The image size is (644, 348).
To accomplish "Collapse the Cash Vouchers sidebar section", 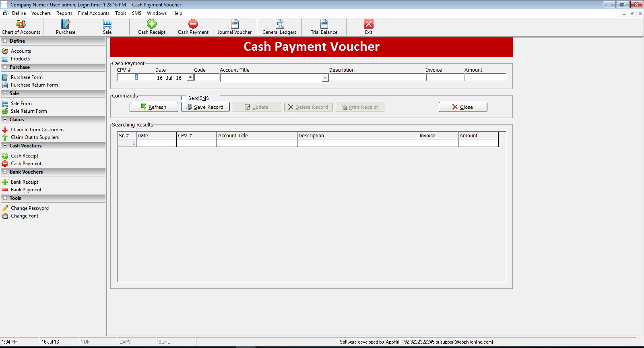I will 5,146.
